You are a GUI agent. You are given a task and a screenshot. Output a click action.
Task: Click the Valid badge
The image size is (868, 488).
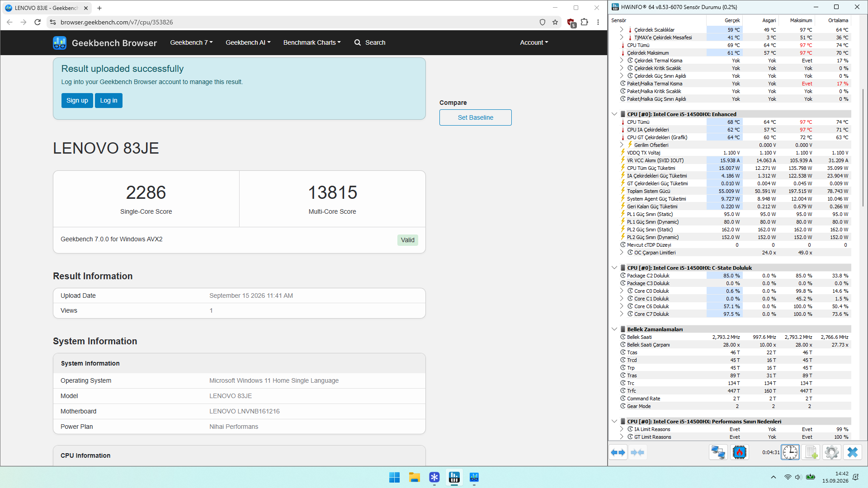point(408,240)
